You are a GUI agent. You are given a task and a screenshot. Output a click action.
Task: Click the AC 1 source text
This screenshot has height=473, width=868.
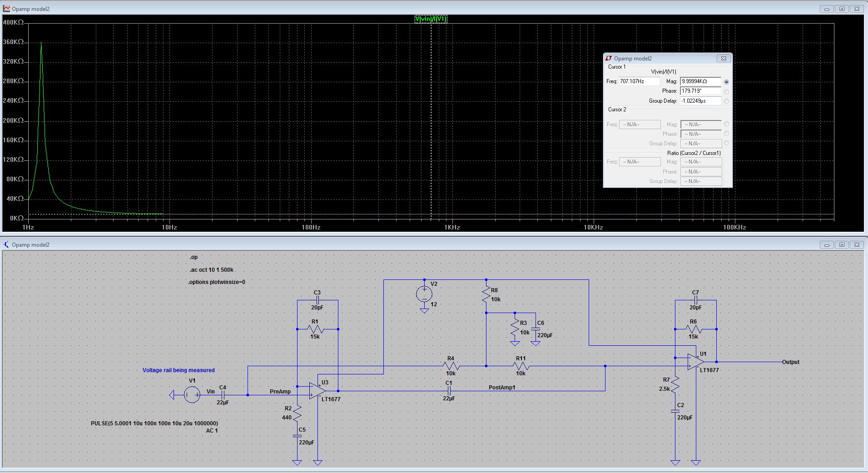(212, 431)
